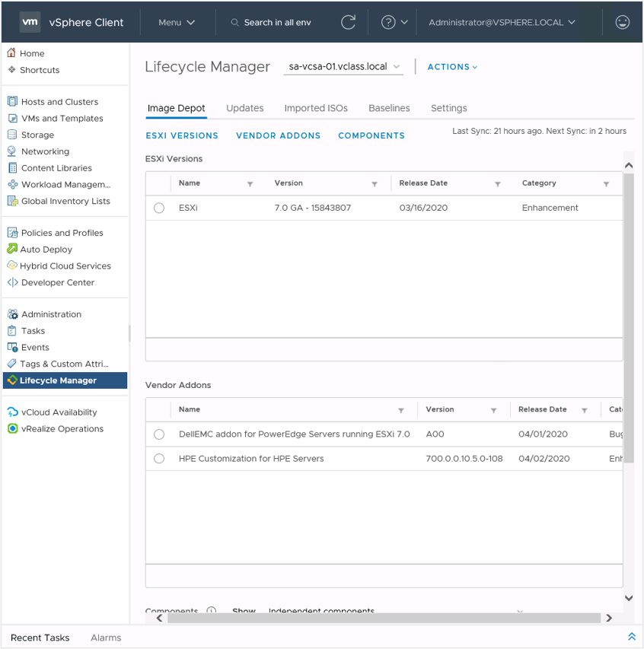
Task: Switch to the Updates tab
Action: point(245,108)
